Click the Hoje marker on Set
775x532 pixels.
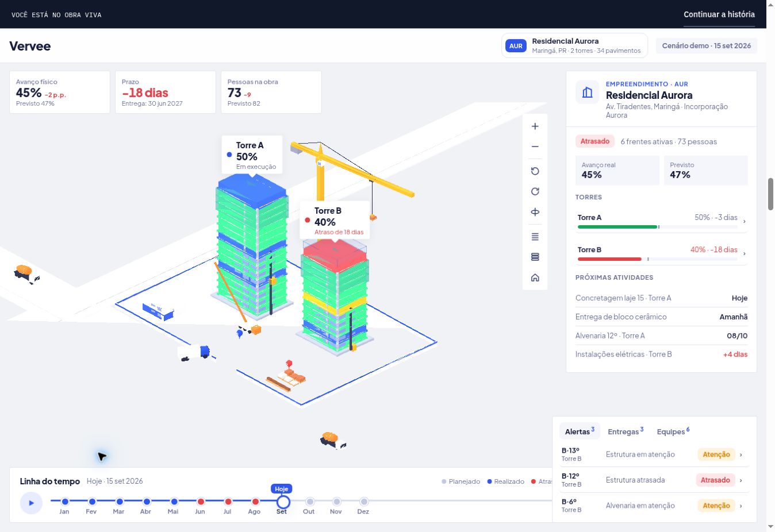pyautogui.click(x=282, y=502)
